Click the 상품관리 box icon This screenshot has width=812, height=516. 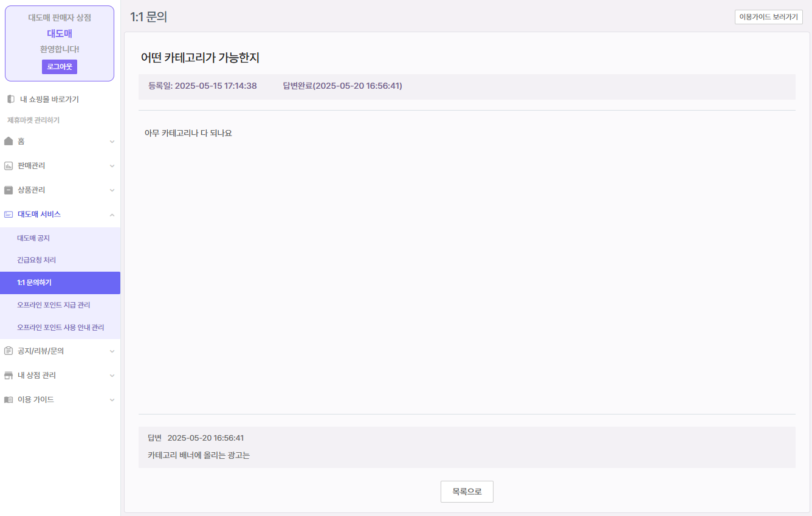click(x=9, y=190)
